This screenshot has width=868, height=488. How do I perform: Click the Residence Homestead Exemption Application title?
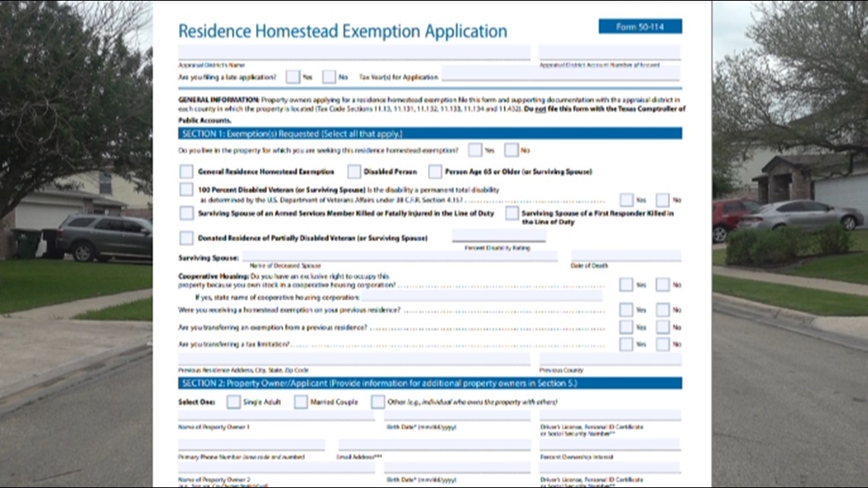pos(343,31)
